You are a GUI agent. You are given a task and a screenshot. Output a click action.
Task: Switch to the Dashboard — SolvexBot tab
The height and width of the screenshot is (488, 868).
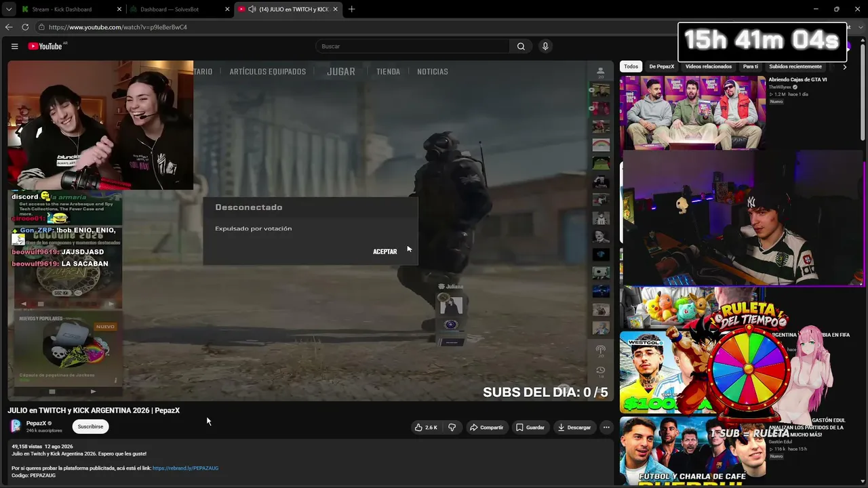click(x=169, y=9)
